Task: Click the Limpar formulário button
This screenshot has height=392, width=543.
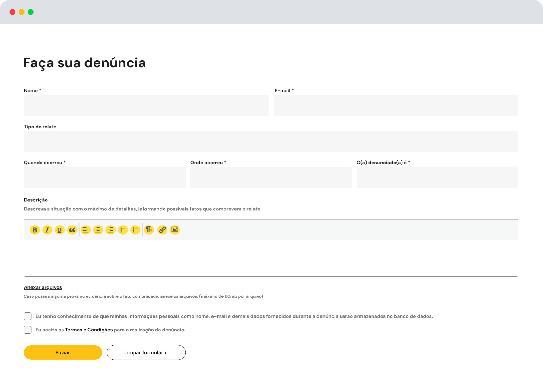Action: pos(146,352)
